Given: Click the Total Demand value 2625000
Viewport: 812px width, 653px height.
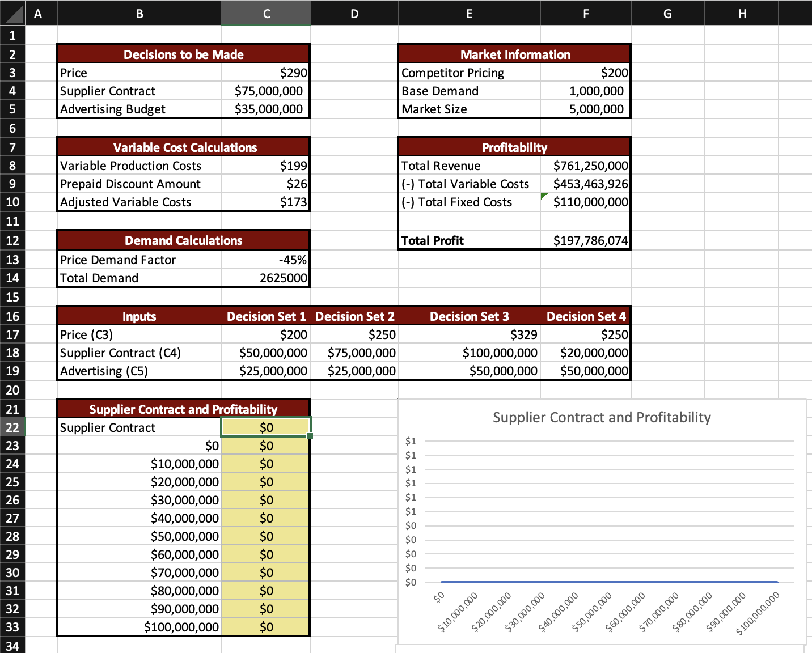Looking at the screenshot, I should (x=284, y=278).
